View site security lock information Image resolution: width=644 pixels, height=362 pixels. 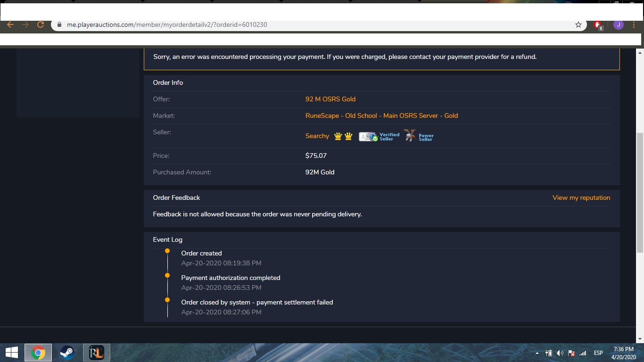pos(59,25)
